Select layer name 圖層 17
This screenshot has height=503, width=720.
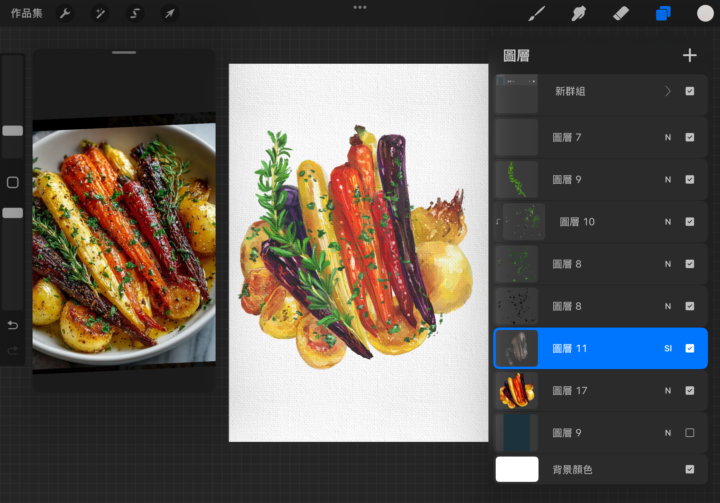click(x=569, y=391)
